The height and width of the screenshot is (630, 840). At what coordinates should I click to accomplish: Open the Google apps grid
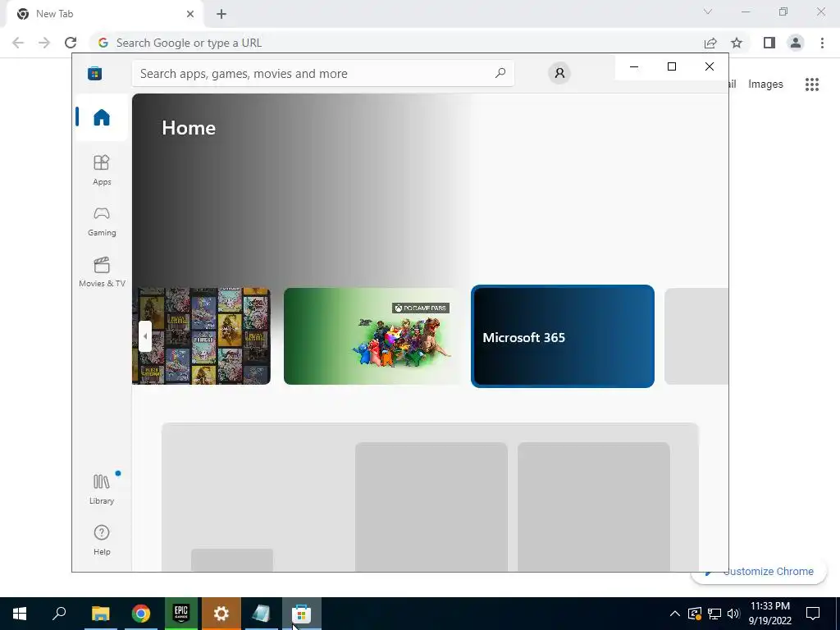[812, 84]
